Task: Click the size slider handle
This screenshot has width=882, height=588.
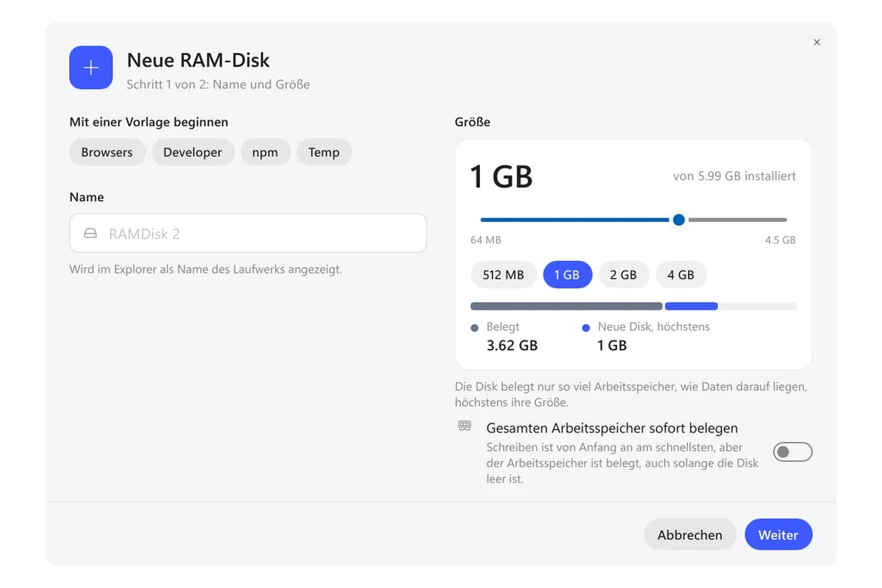Action: [679, 220]
